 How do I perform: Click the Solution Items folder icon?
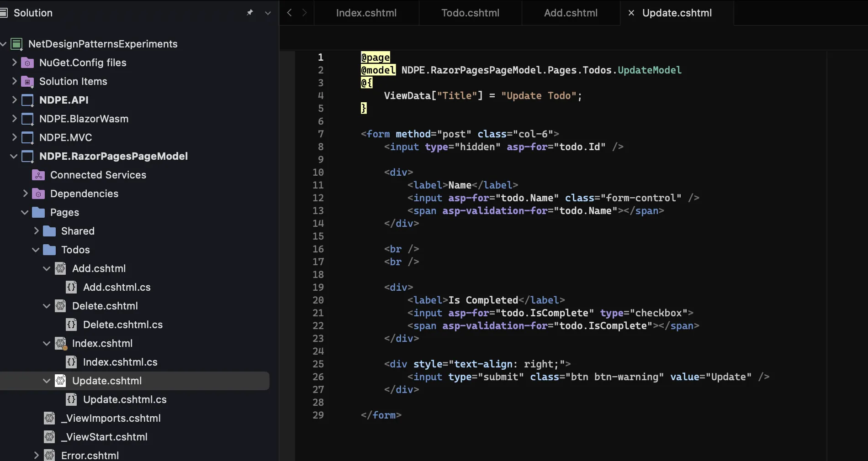pyautogui.click(x=27, y=81)
